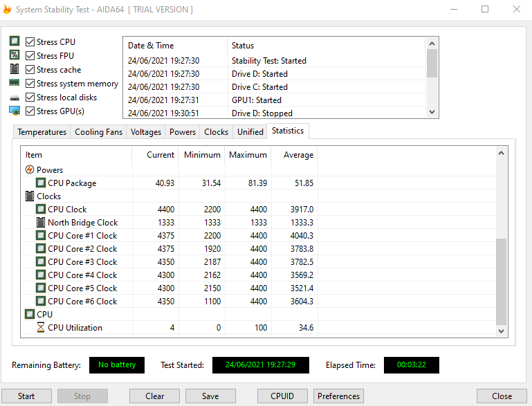Viewport: 532px width, 406px height.
Task: Clear the statistics with Clear button
Action: click(x=155, y=396)
